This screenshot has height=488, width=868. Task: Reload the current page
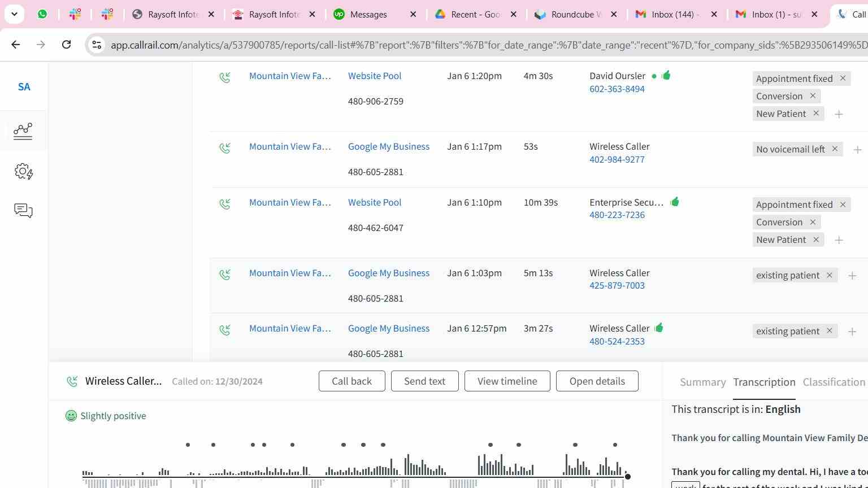coord(66,44)
